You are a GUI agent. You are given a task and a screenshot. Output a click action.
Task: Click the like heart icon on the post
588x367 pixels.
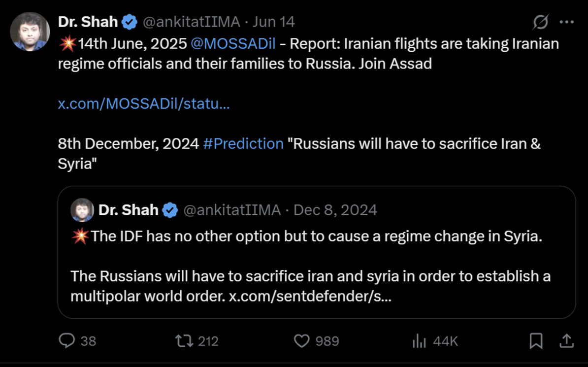tap(301, 340)
